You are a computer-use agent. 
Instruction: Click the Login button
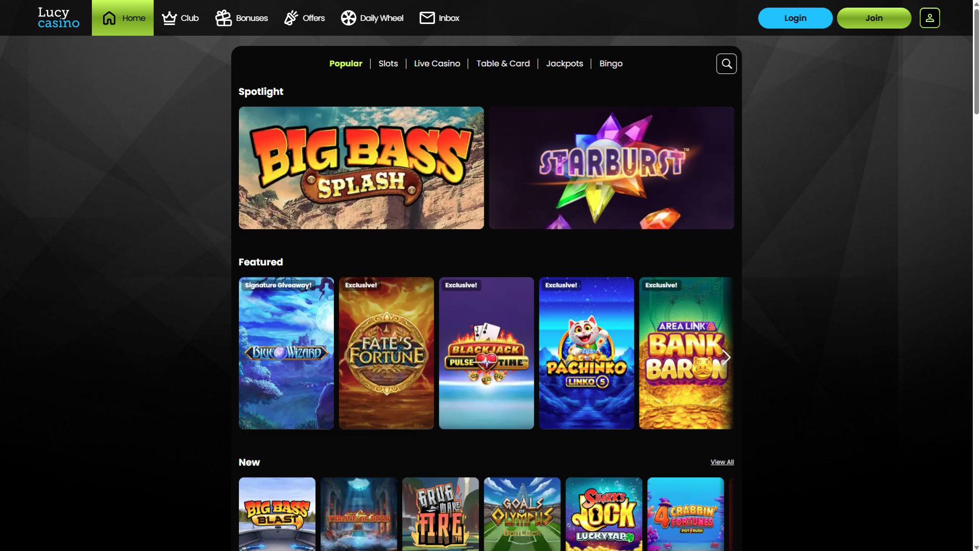click(x=795, y=18)
